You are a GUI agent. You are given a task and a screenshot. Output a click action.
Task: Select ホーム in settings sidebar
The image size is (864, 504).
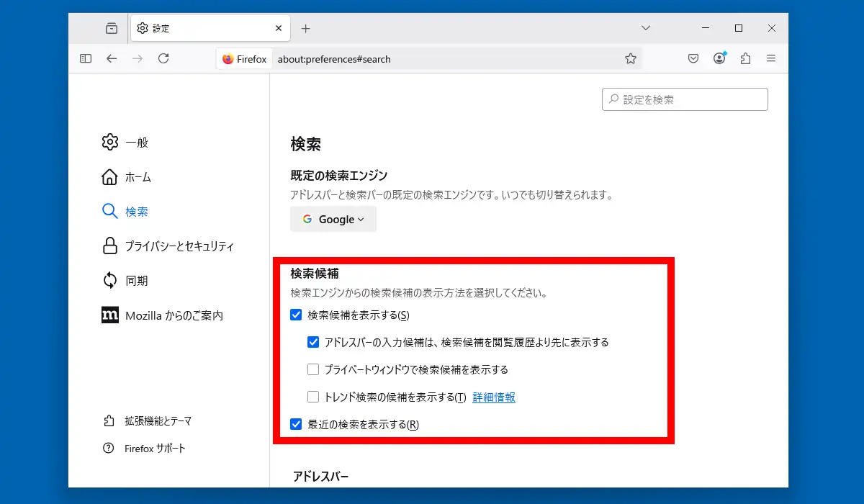138,177
